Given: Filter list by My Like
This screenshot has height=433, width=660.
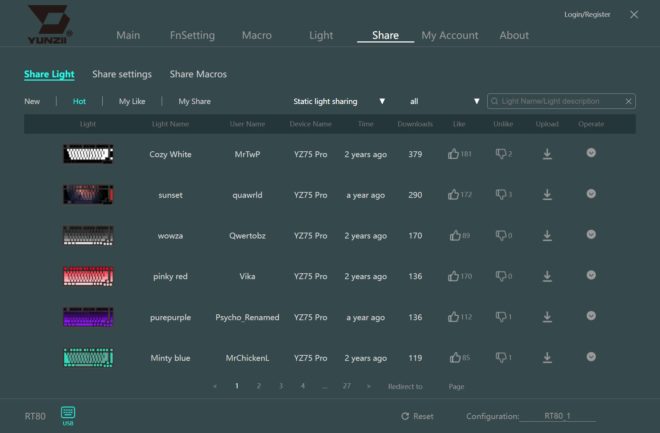Looking at the screenshot, I should tap(132, 101).
